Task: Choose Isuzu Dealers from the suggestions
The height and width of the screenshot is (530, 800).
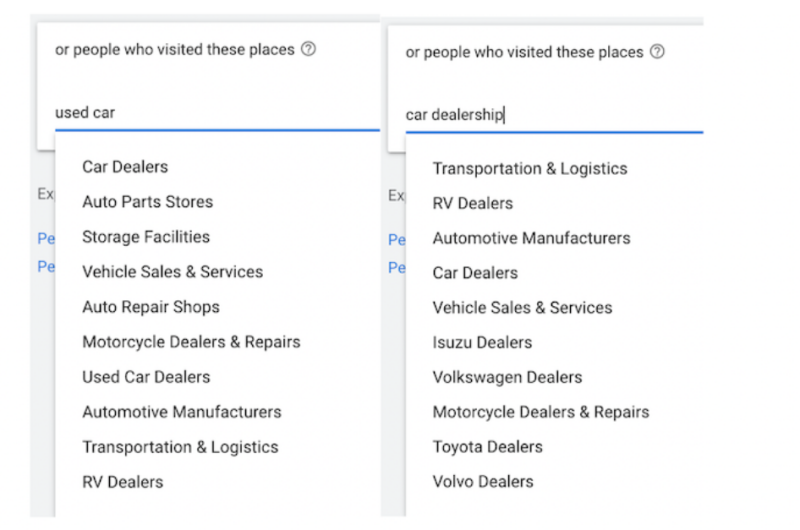Action: click(482, 342)
